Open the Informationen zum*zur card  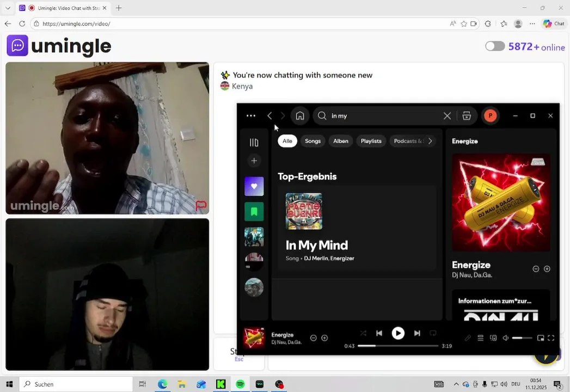[501, 305]
